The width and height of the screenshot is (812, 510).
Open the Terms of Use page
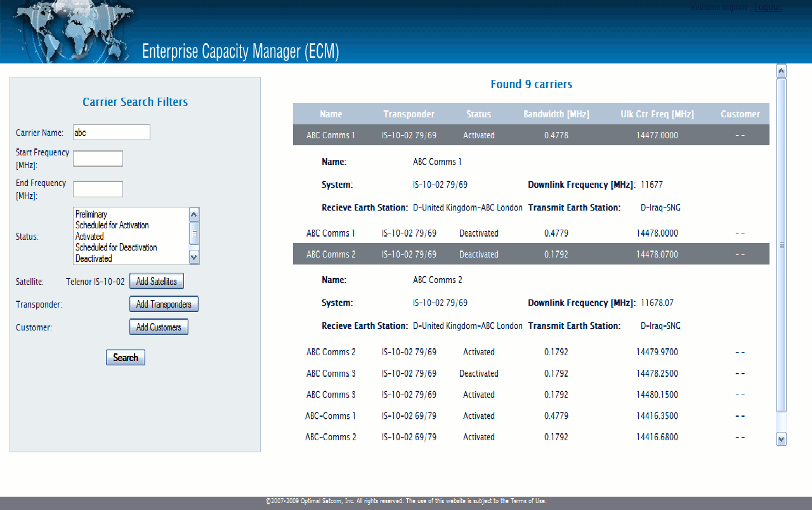pos(529,500)
